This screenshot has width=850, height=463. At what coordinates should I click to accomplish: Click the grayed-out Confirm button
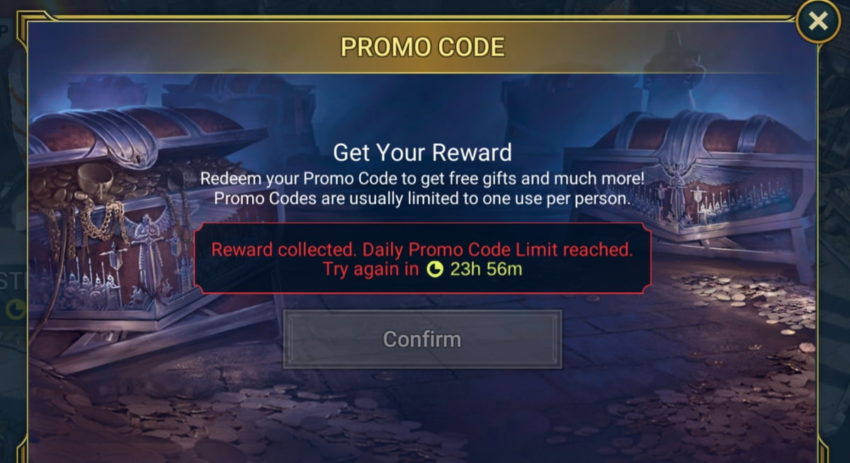click(x=422, y=339)
